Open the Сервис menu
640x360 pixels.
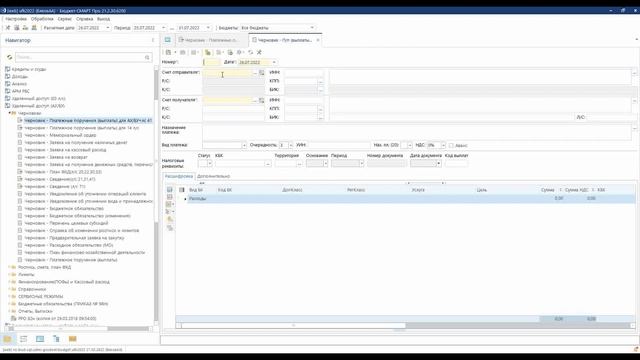64,19
